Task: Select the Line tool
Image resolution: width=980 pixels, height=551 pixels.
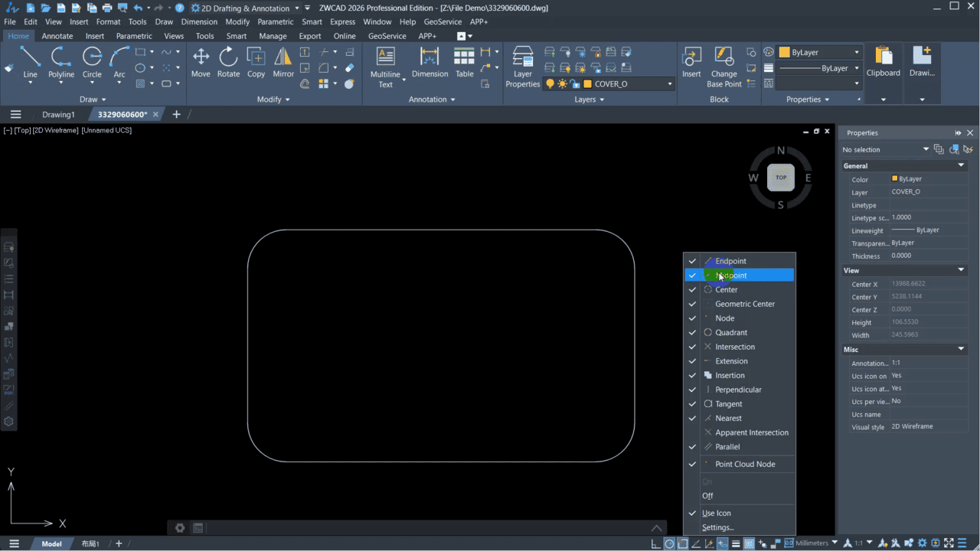Action: 30,63
